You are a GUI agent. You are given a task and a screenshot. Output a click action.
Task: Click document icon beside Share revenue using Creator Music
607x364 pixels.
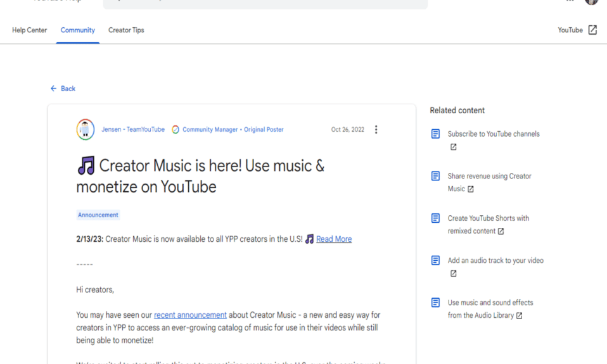(x=435, y=176)
